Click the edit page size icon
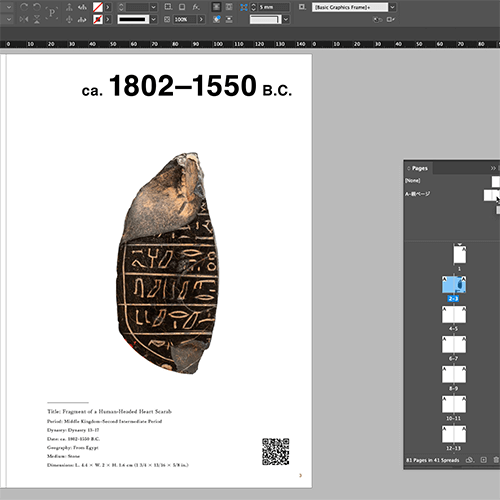500x500 pixels. tap(469, 460)
